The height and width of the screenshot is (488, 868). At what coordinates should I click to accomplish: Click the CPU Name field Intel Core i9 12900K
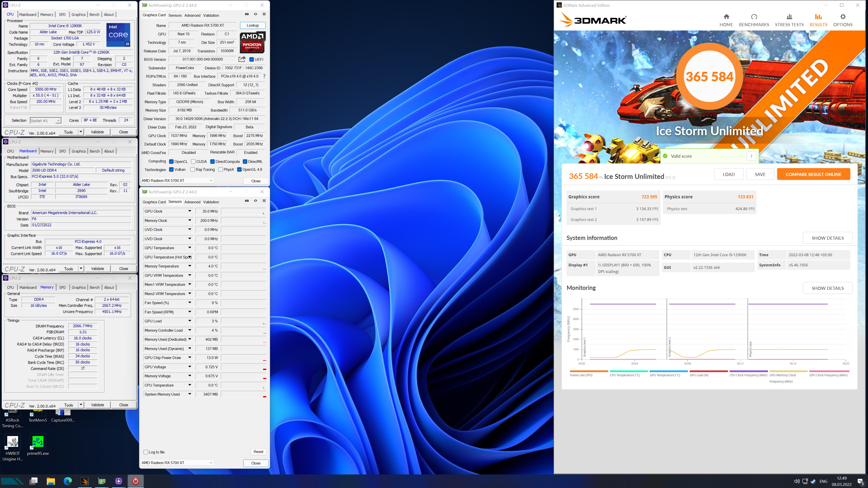point(65,26)
